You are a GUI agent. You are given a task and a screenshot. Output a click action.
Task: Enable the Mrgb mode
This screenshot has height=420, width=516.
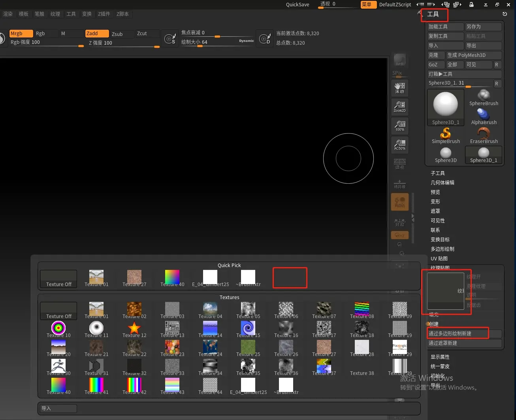(x=21, y=34)
